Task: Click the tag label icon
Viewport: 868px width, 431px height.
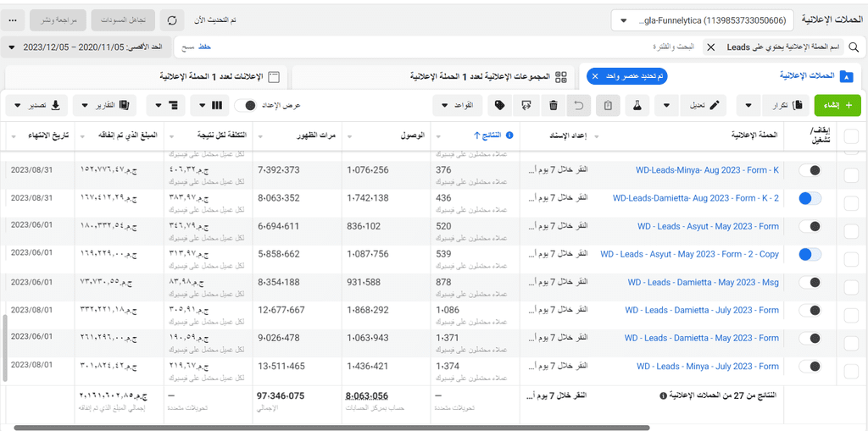Action: tap(498, 105)
